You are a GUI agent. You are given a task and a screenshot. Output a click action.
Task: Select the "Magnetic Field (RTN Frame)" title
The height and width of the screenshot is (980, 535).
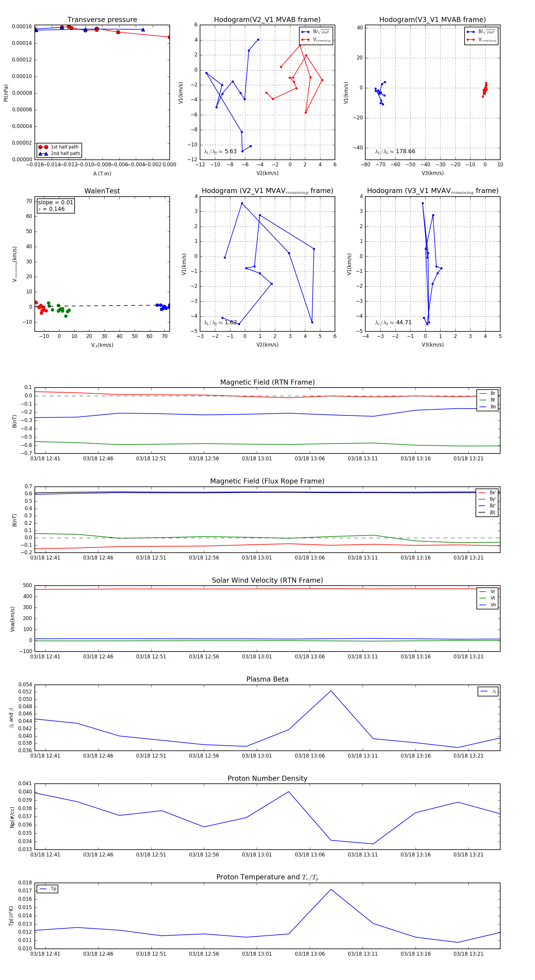pyautogui.click(x=267, y=382)
